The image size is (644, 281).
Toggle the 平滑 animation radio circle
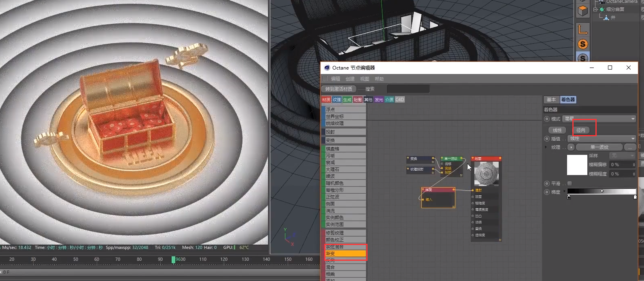pos(547,184)
